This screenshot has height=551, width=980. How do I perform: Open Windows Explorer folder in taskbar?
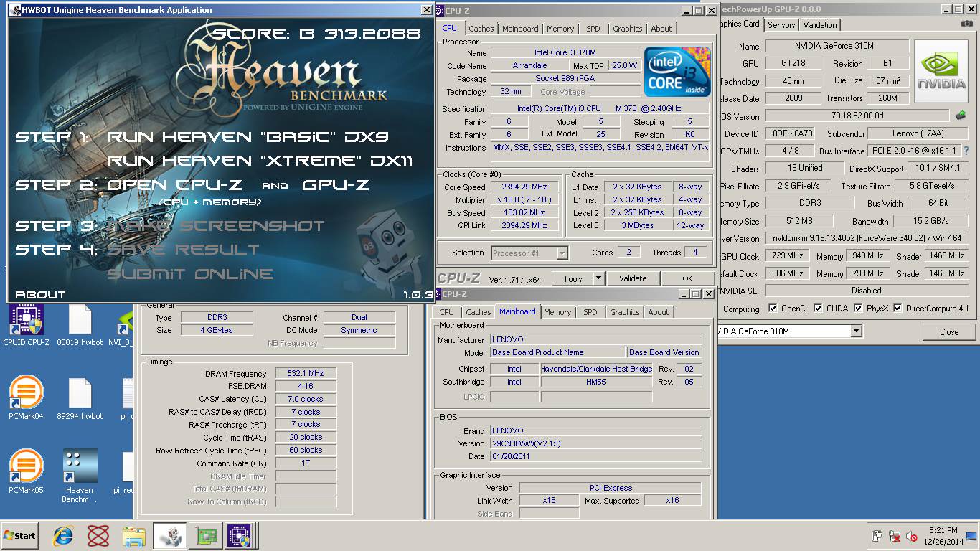tap(134, 536)
